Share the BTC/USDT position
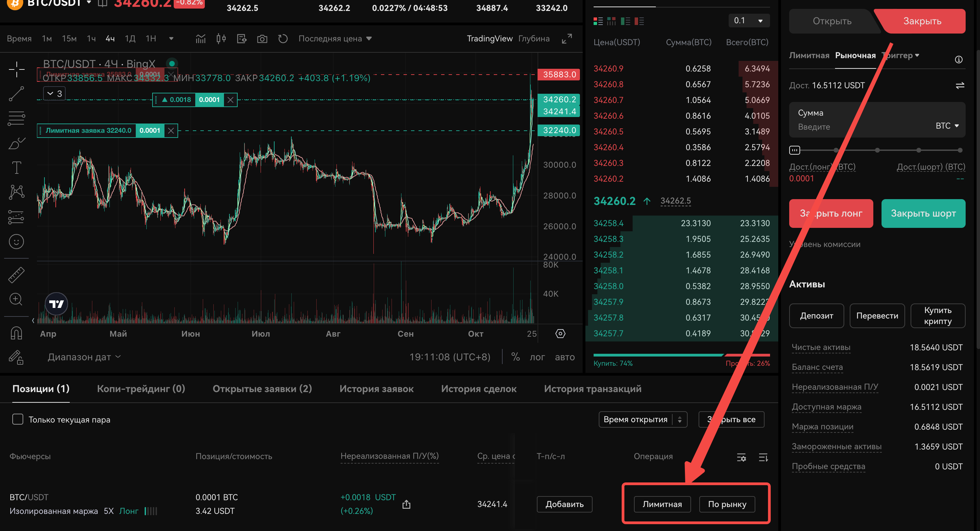Screen dimensions: 980x531 [x=406, y=504]
